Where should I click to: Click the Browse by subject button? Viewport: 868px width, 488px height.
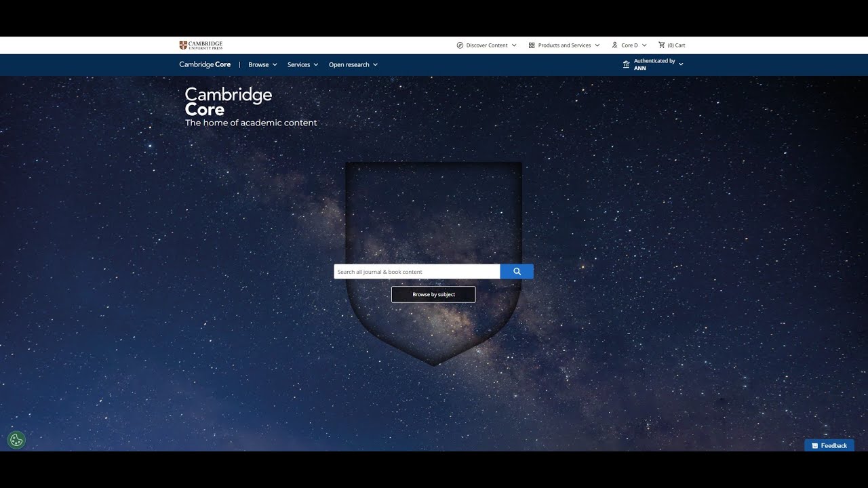[x=433, y=295]
